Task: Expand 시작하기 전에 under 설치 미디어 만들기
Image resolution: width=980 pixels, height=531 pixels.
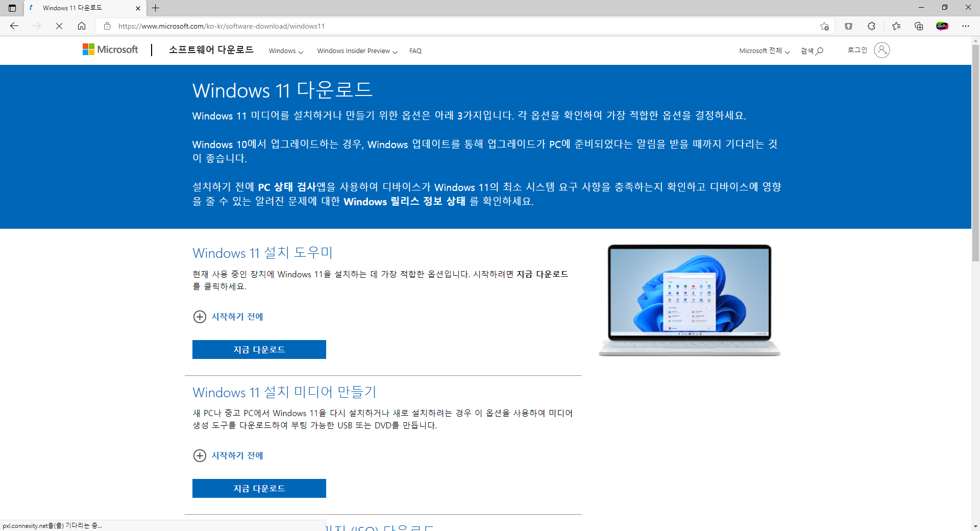Action: [228, 455]
